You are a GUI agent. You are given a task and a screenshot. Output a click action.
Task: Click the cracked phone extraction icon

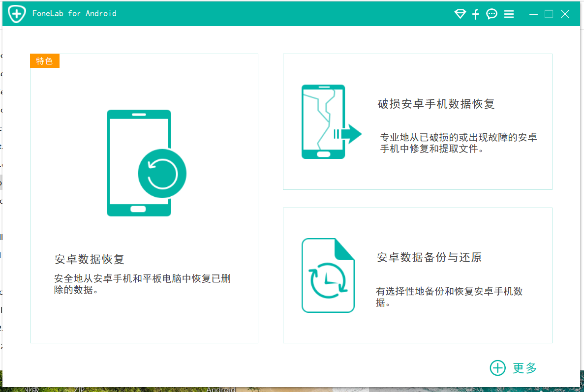[x=331, y=122]
